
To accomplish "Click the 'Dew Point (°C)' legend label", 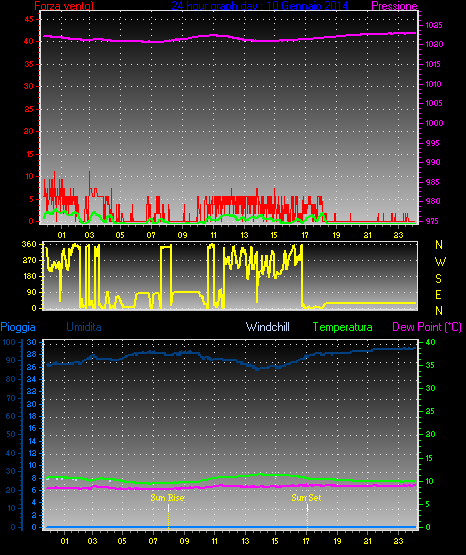I will pyautogui.click(x=427, y=327).
